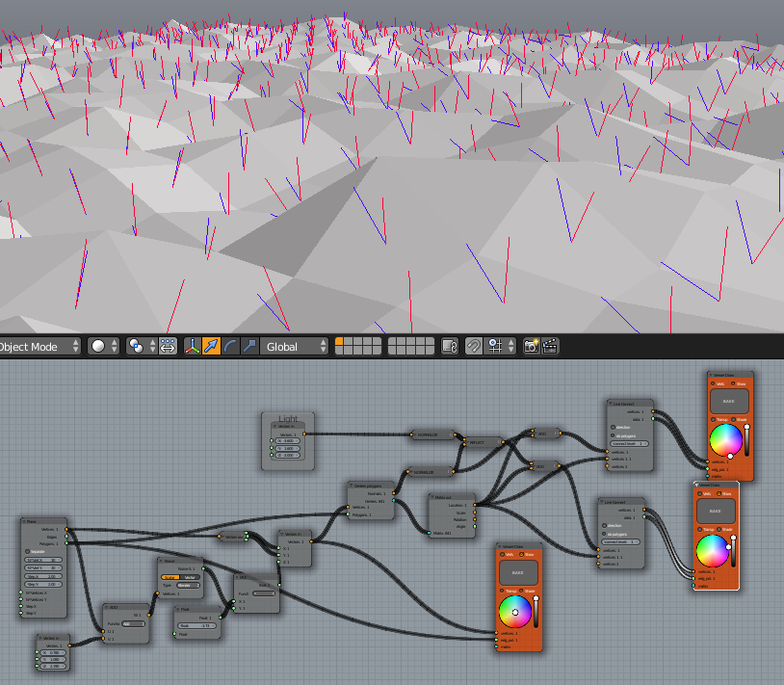Click the second layer grid block
784x685 pixels.
[x=411, y=347]
